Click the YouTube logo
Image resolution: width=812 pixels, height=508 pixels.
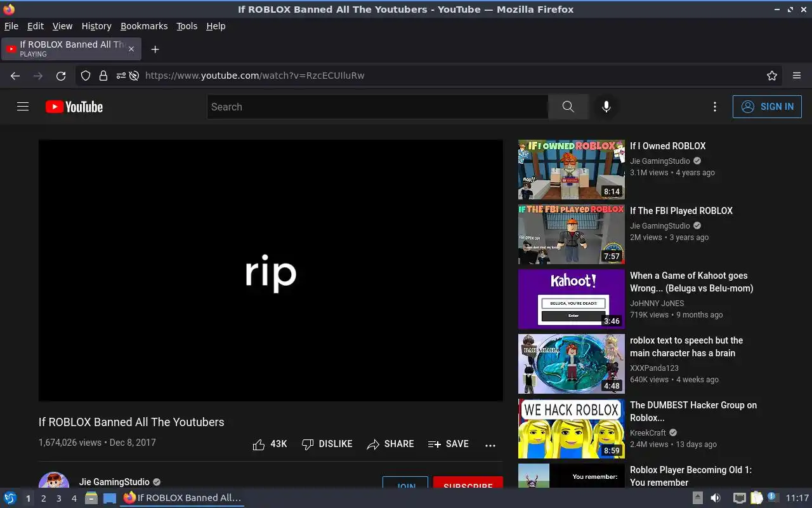[74, 107]
